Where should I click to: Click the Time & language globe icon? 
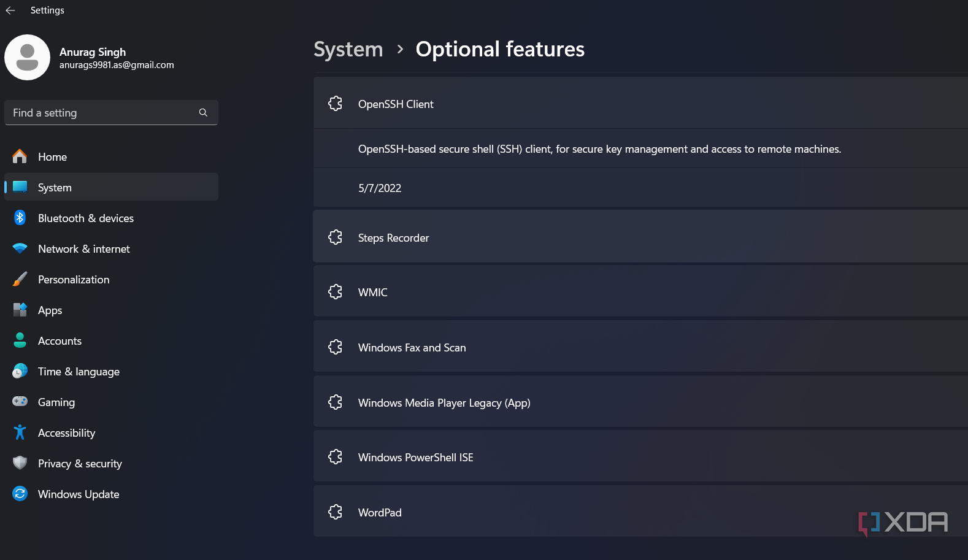[x=20, y=371]
